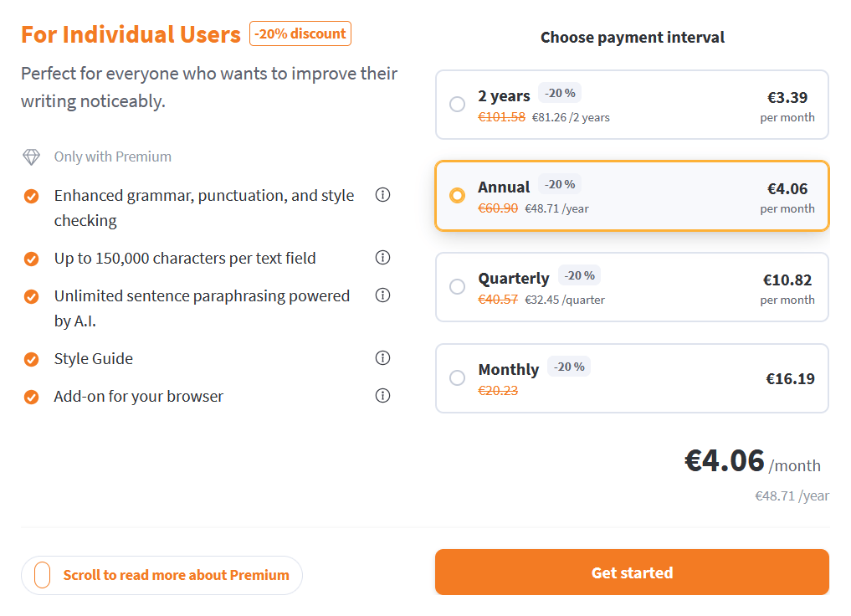Click Scroll to read more about Premium
This screenshot has height=616, width=851.
(x=176, y=575)
